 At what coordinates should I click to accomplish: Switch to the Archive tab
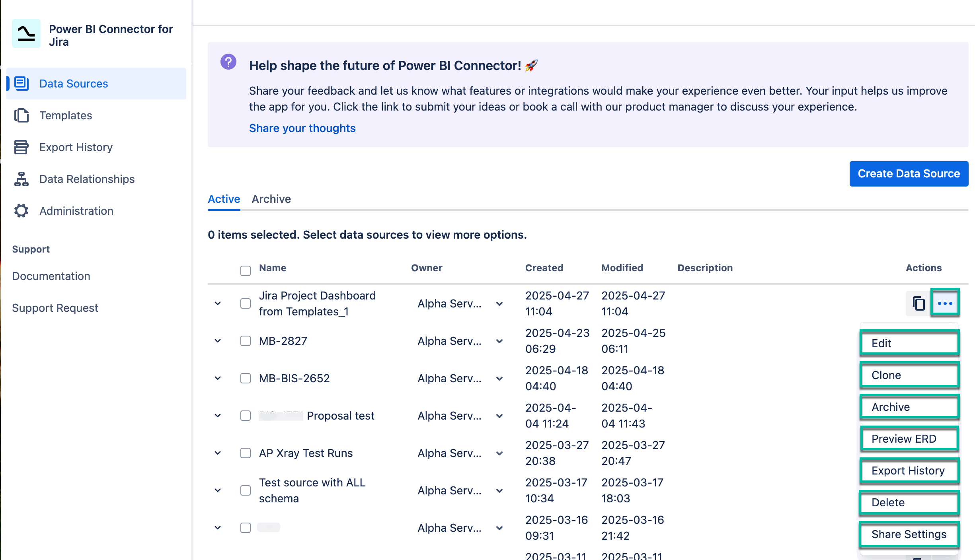[x=271, y=199]
